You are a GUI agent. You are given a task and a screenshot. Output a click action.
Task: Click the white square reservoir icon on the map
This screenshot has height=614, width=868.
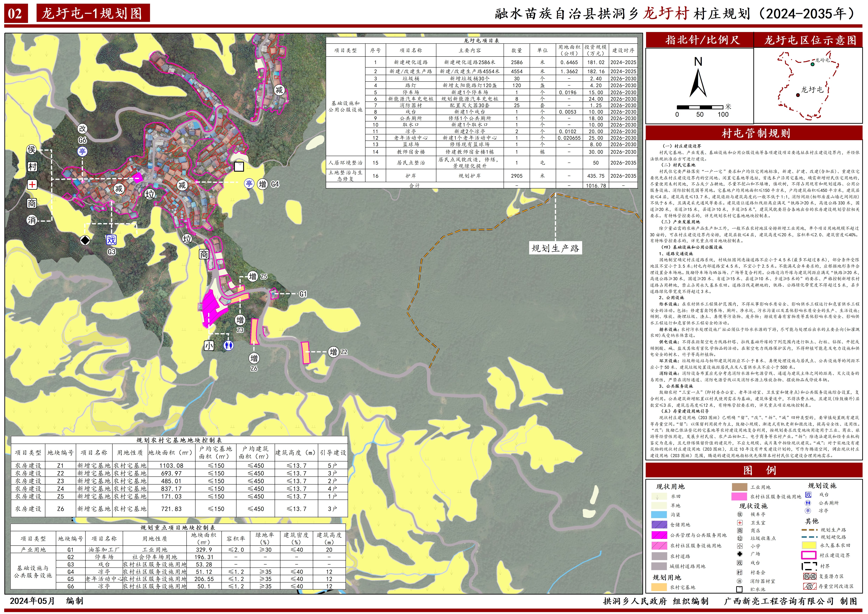point(239,167)
